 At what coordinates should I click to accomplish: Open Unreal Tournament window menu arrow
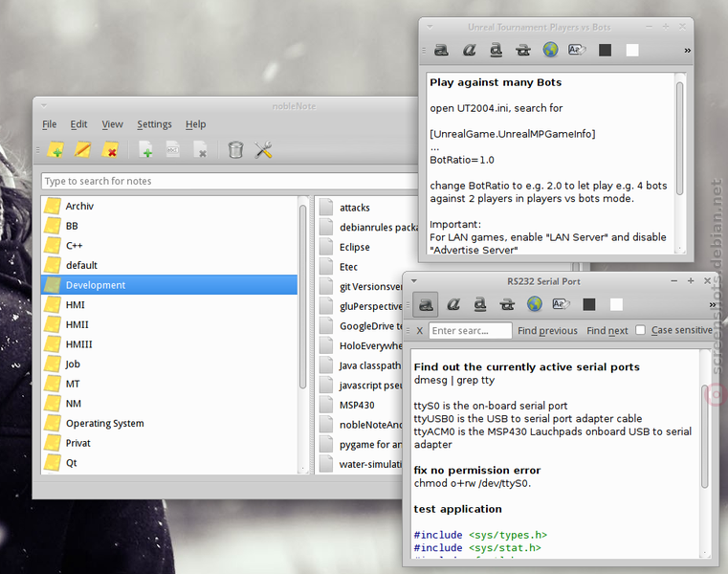pos(430,27)
